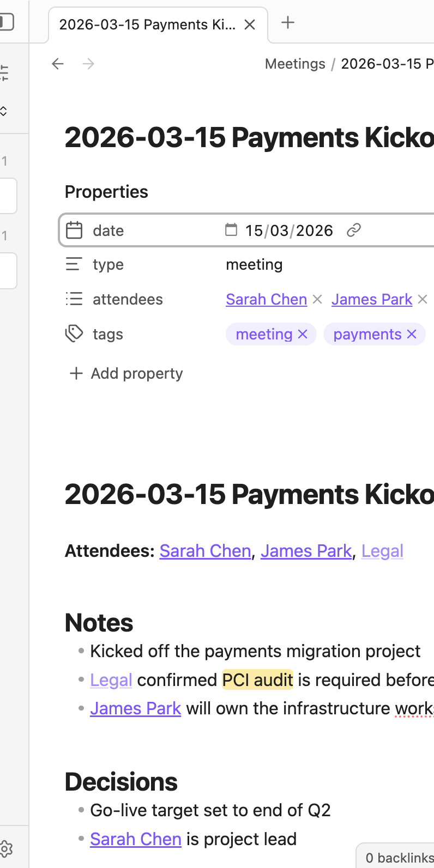Click the Properties heading
This screenshot has height=868, width=434.
(x=106, y=192)
